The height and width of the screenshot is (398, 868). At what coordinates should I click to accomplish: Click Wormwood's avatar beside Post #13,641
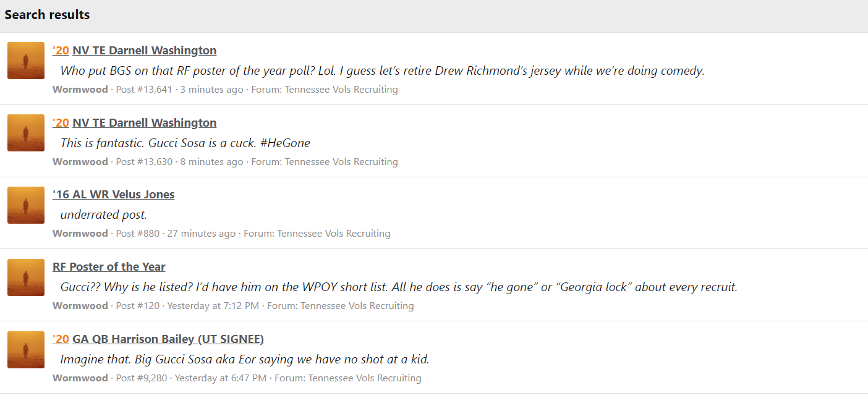[26, 61]
